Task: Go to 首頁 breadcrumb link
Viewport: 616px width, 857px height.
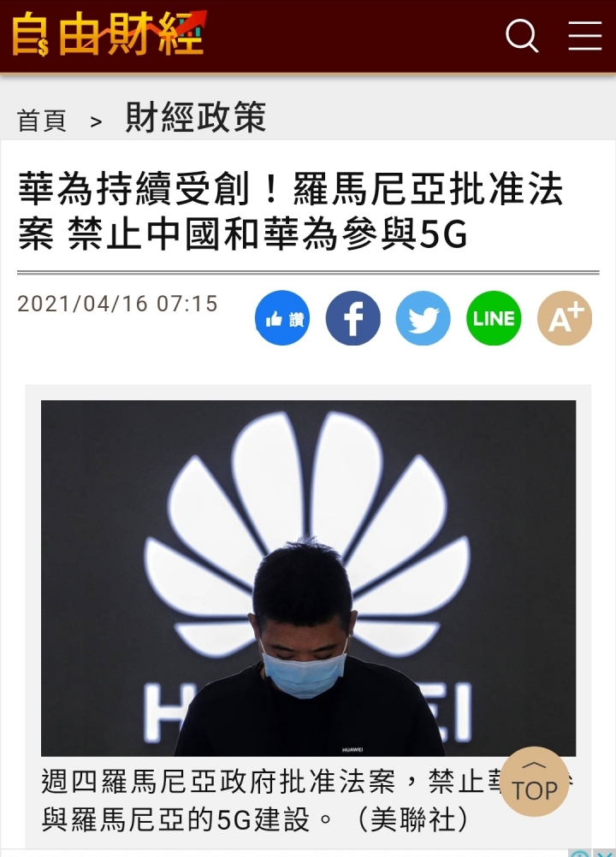Action: tap(42, 121)
